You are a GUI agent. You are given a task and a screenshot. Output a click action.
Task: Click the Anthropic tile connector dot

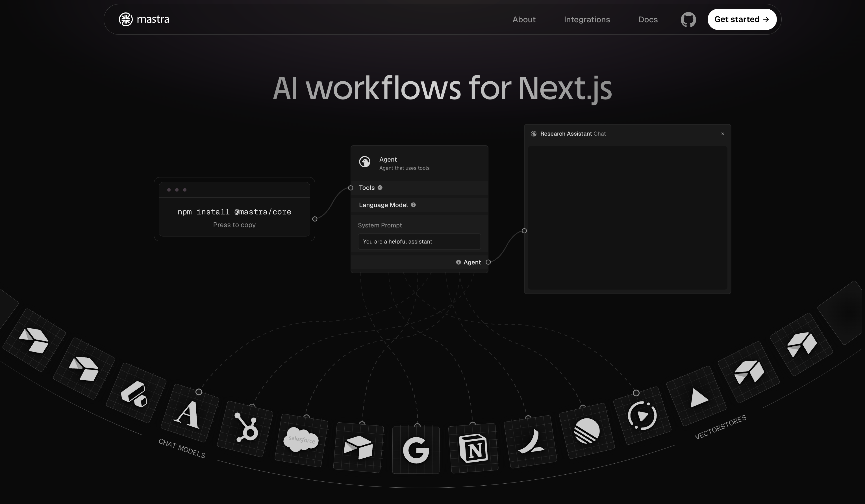click(198, 392)
